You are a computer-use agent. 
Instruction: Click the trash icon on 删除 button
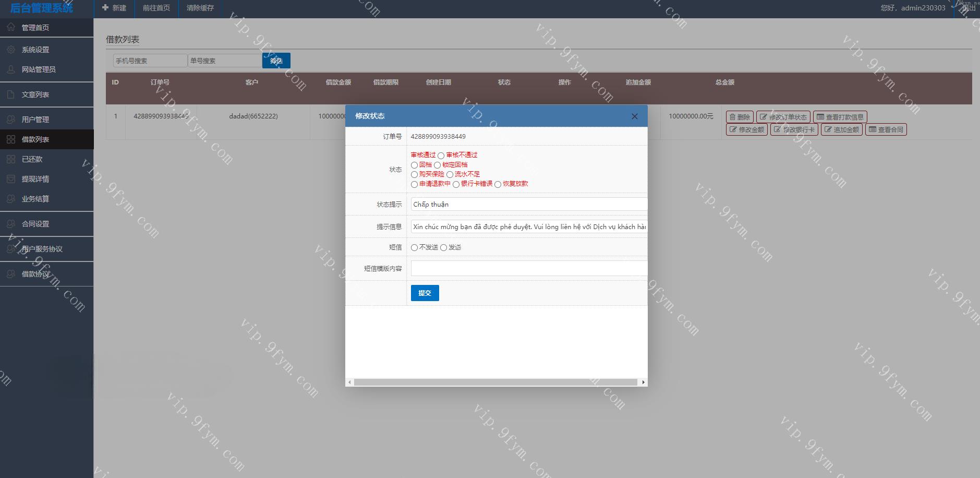[732, 117]
